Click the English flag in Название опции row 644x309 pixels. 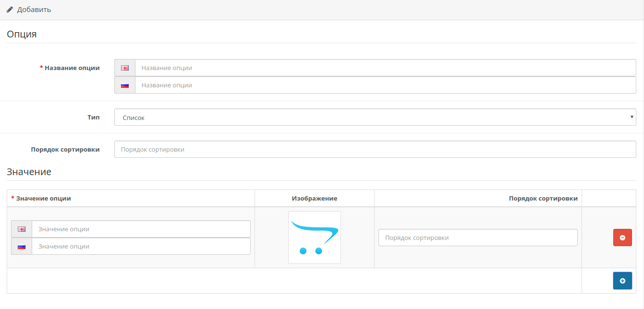[x=125, y=68]
